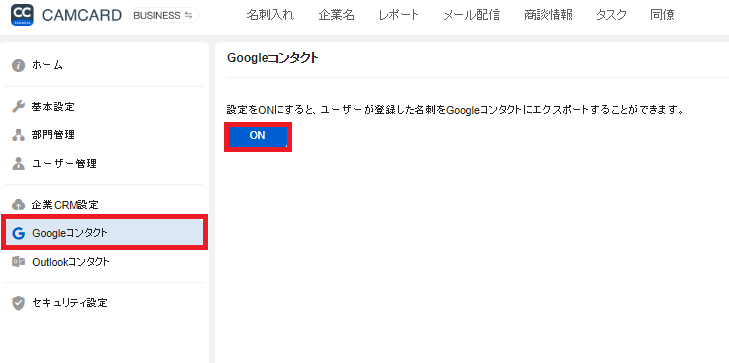Click the Outlook icon in sidebar

pyautogui.click(x=18, y=262)
